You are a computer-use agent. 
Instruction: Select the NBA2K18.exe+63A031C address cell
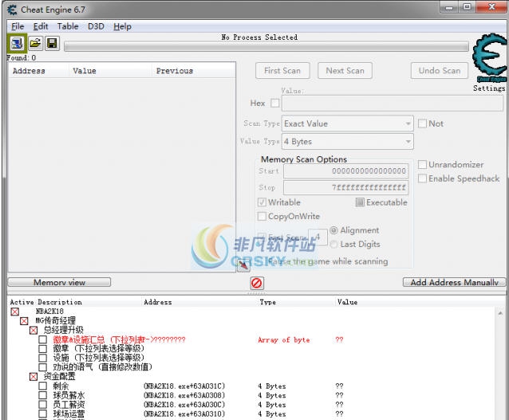click(x=184, y=386)
